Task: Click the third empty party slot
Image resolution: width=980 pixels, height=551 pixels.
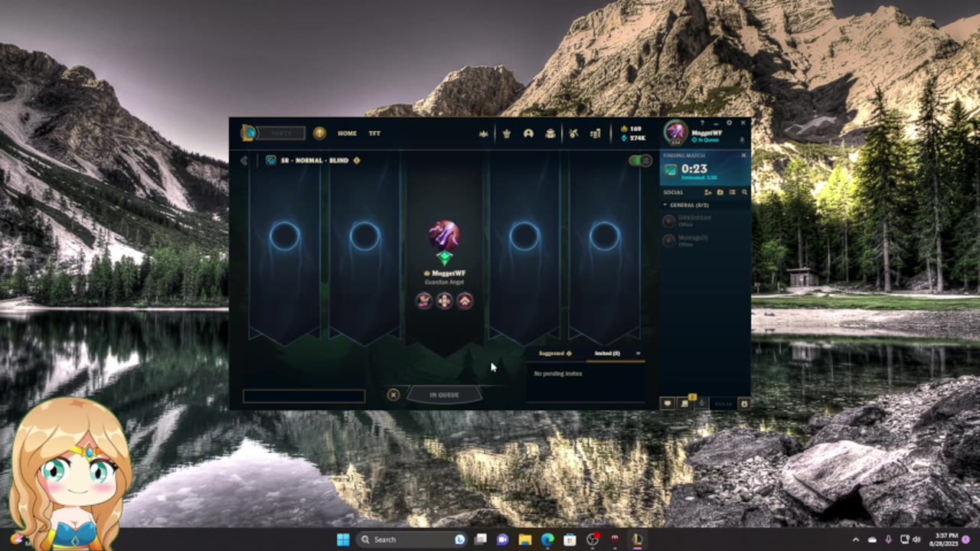Action: point(524,236)
